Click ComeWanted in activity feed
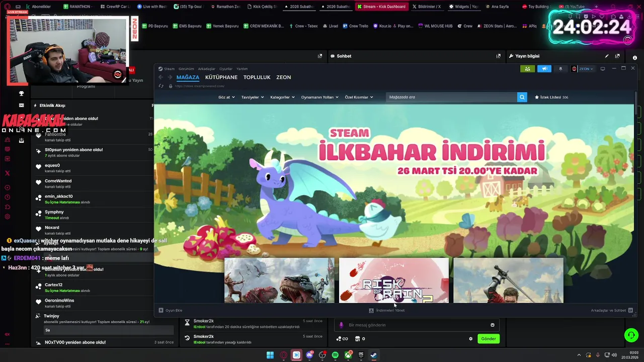The width and height of the screenshot is (644, 362). 58,181
